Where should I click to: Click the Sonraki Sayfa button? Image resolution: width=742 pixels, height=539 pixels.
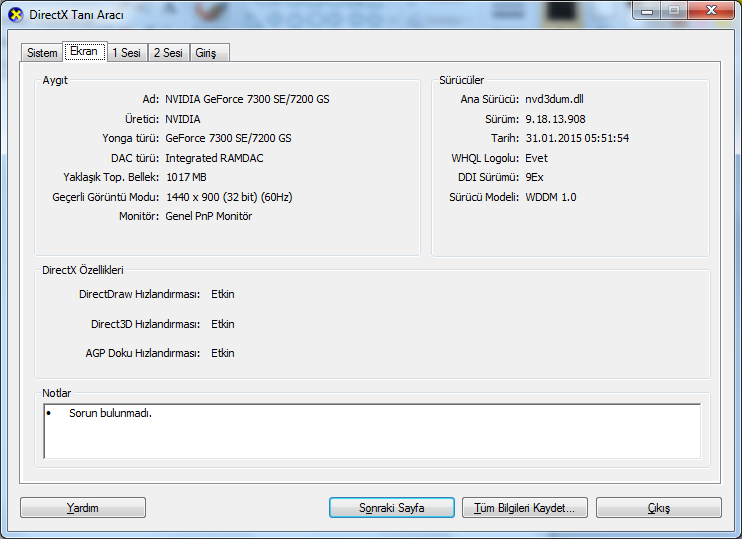(392, 508)
